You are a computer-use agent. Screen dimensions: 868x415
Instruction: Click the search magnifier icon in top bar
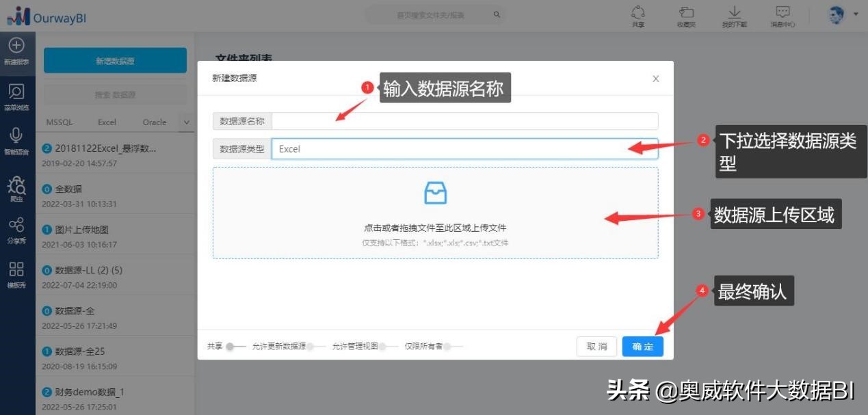[x=497, y=14]
